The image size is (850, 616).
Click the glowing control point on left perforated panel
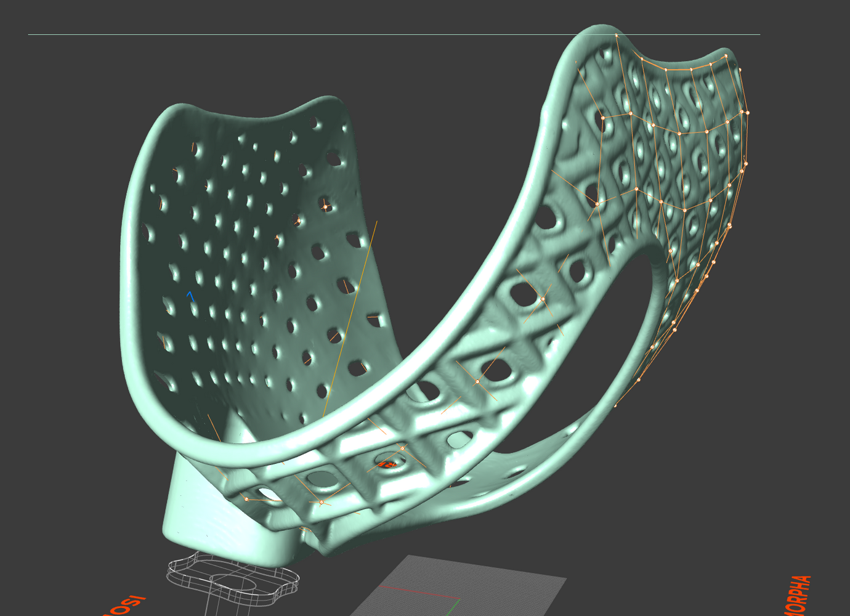click(325, 206)
